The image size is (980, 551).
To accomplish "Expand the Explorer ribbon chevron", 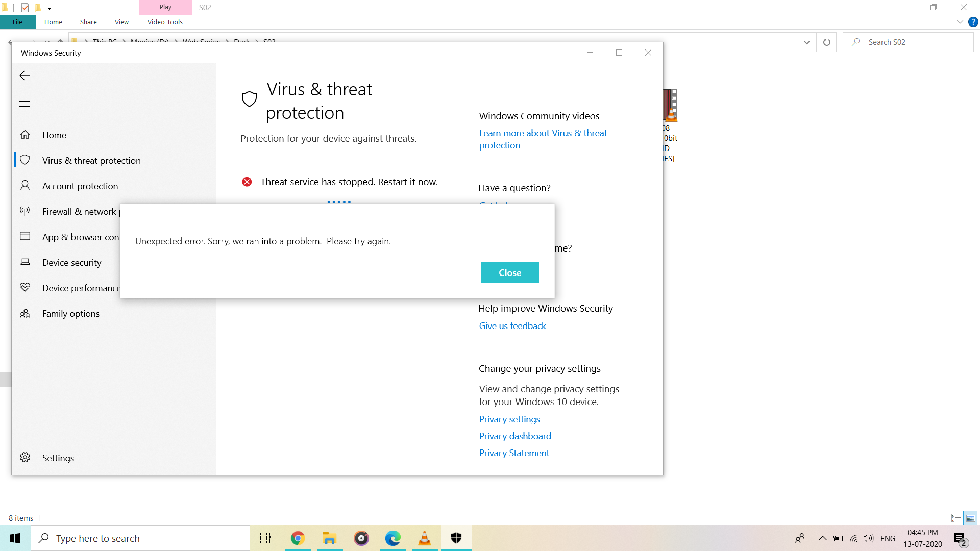I will coord(960,22).
